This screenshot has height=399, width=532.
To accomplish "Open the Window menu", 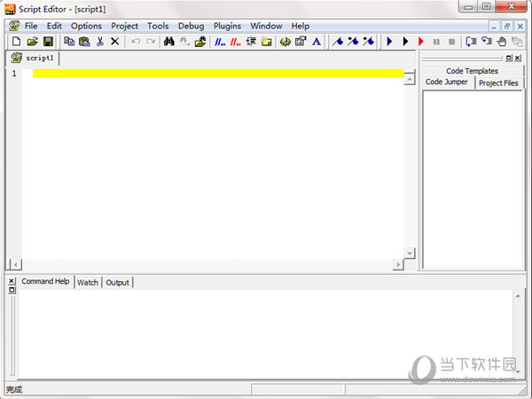I will pyautogui.click(x=266, y=26).
